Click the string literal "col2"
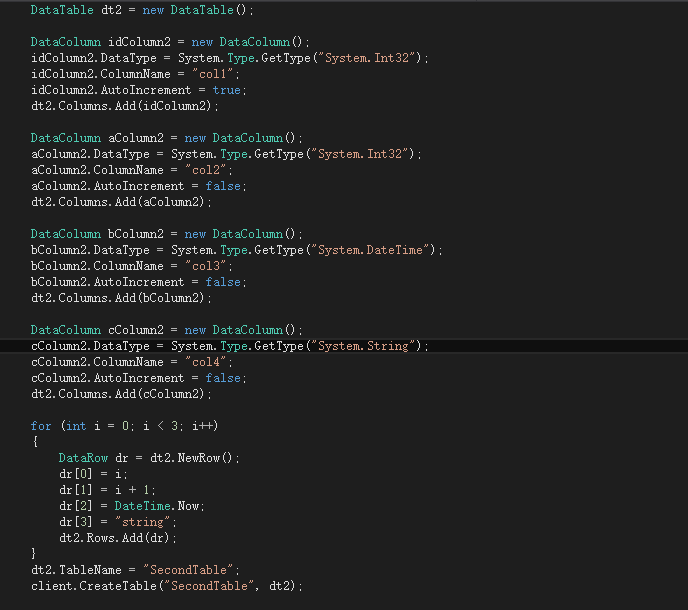 coord(206,170)
